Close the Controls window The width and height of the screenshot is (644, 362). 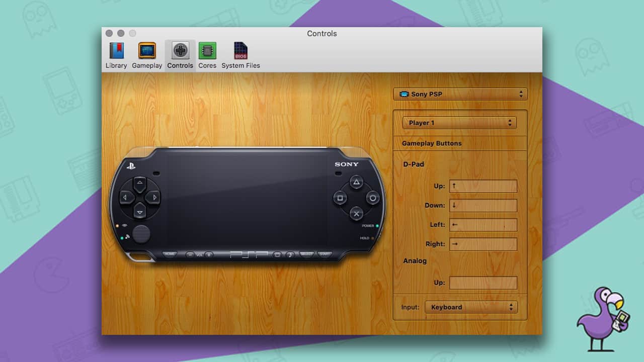pyautogui.click(x=109, y=33)
